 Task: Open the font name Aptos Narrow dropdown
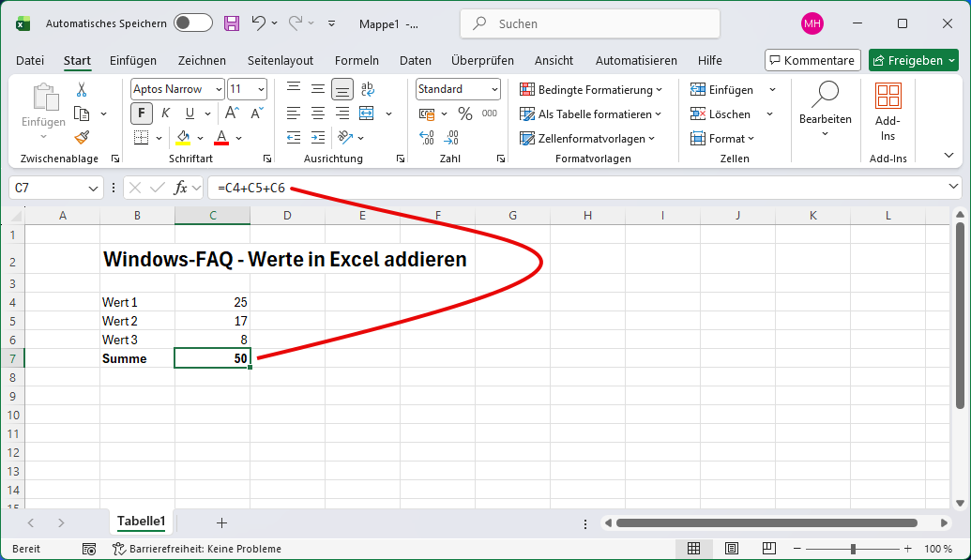(219, 90)
